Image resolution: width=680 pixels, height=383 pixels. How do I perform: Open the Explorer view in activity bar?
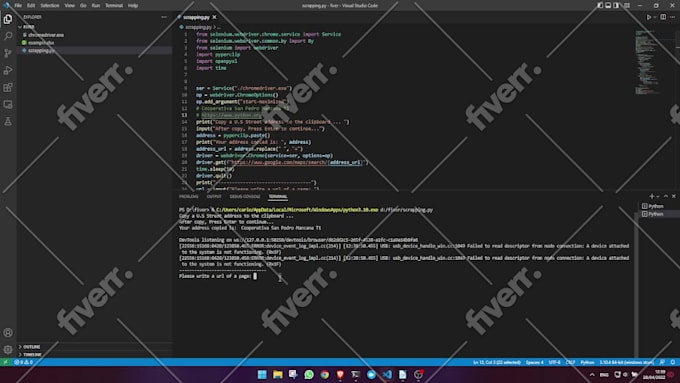click(8, 19)
